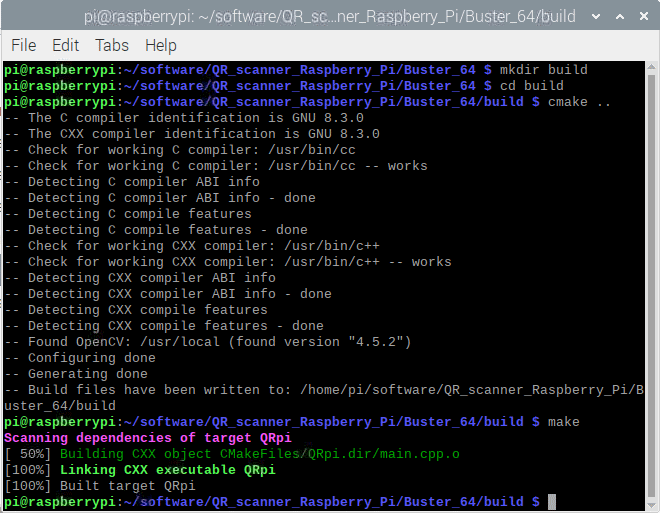The image size is (660, 513).
Task: Click 'Building CXX object CMakeFiles/QRpi.dir/main.cpp.o'
Action: pyautogui.click(x=260, y=454)
